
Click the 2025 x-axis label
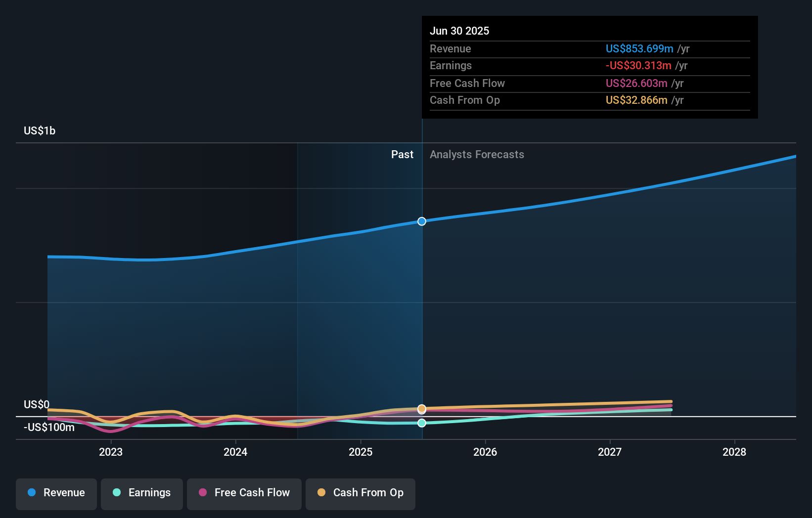[x=361, y=452]
